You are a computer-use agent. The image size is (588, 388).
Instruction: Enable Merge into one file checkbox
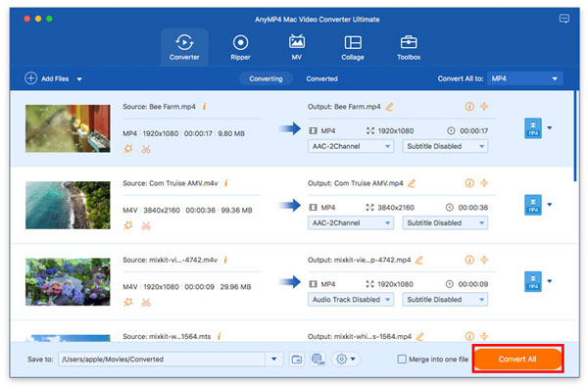[402, 360]
